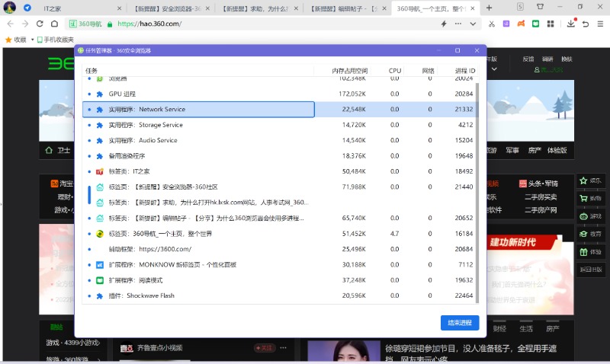The width and height of the screenshot is (610, 364).
Task: Select the 备用渲染程序 row
Action: tap(278, 156)
